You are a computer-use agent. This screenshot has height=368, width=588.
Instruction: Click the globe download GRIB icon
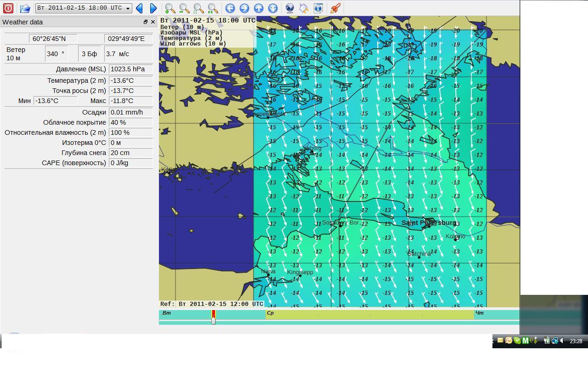pyautogui.click(x=290, y=8)
